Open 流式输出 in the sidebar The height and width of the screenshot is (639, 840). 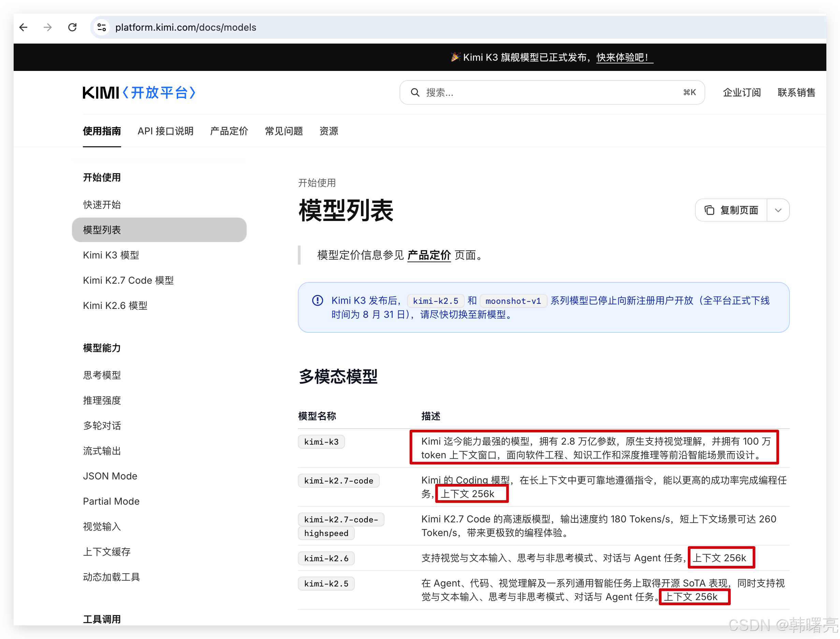(102, 451)
